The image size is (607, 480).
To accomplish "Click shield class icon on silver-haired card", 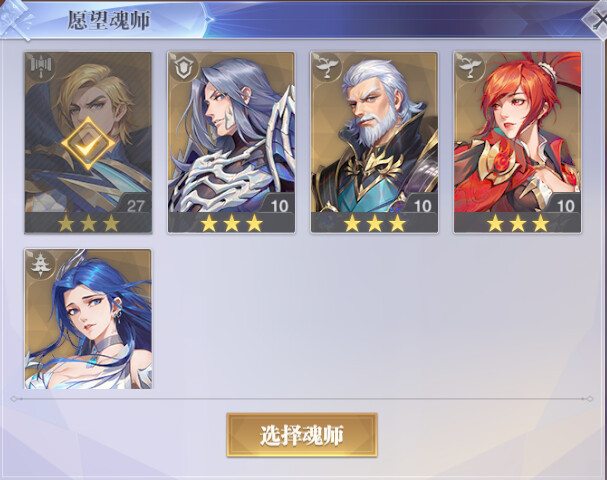I will [183, 68].
